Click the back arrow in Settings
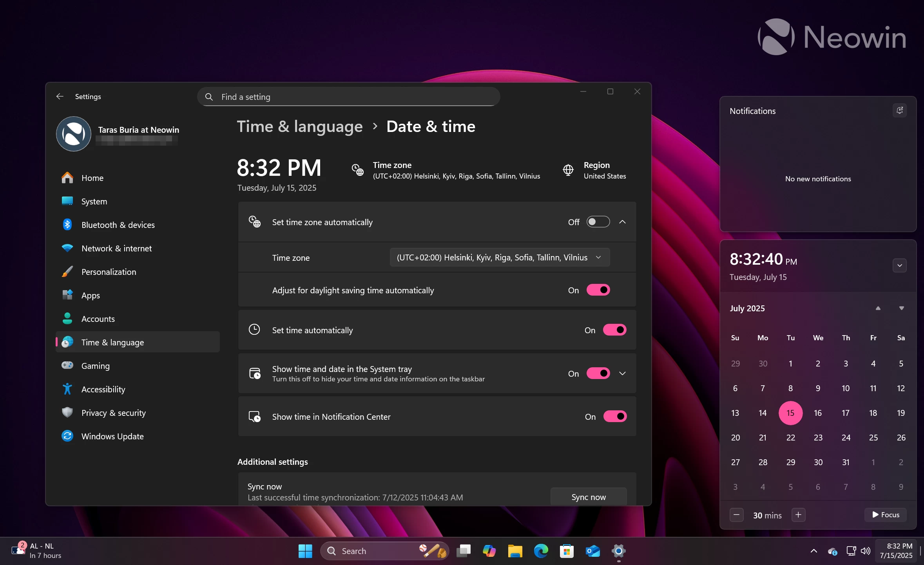This screenshot has height=565, width=924. pos(60,96)
